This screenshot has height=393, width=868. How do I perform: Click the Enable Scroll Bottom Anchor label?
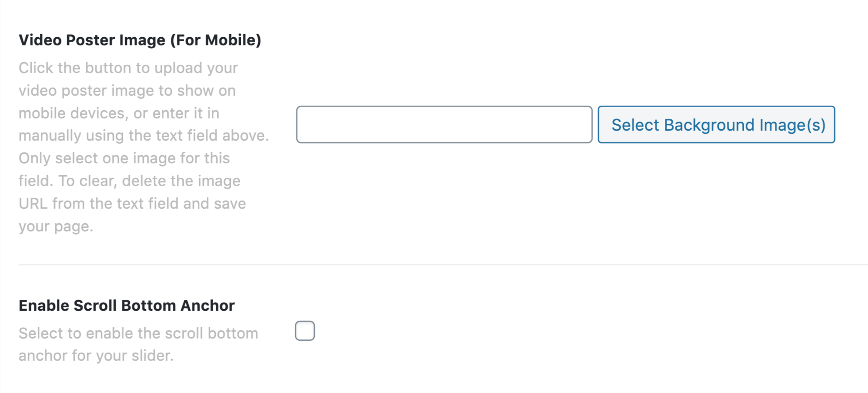126,305
